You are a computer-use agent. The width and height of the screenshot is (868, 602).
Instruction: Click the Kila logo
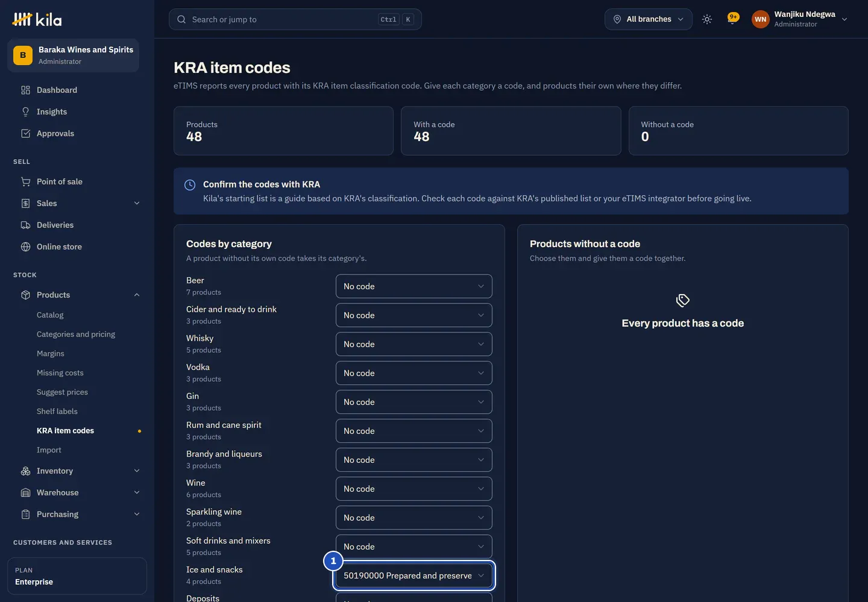tap(37, 19)
